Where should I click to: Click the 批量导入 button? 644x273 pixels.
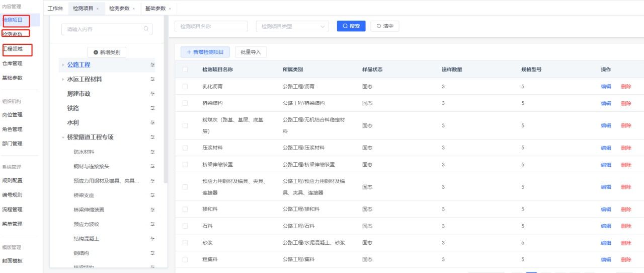(251, 52)
